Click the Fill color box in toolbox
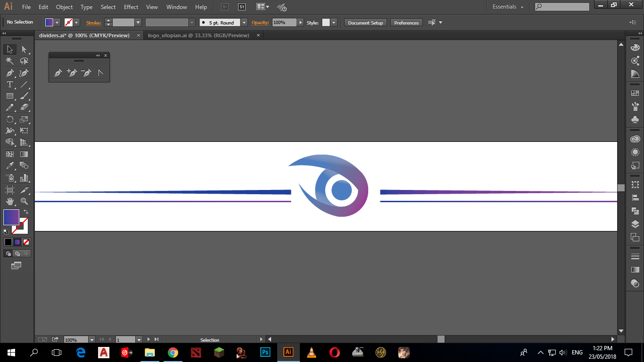The width and height of the screenshot is (644, 362). [x=11, y=217]
